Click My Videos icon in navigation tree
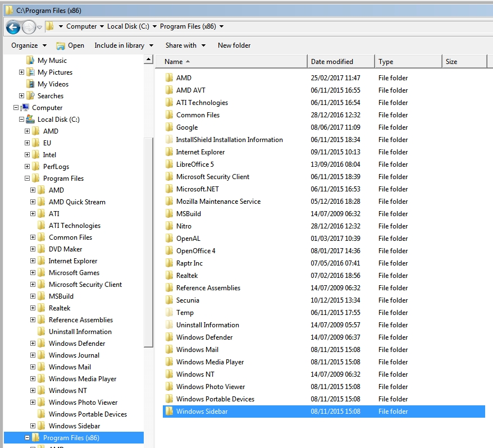The width and height of the screenshot is (493, 448). click(30, 84)
